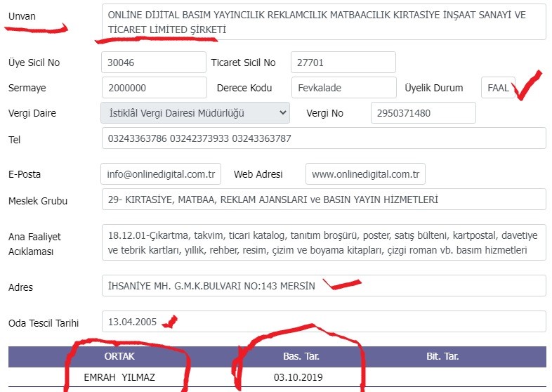Focus the Sermaye field showing 2000000

155,88
